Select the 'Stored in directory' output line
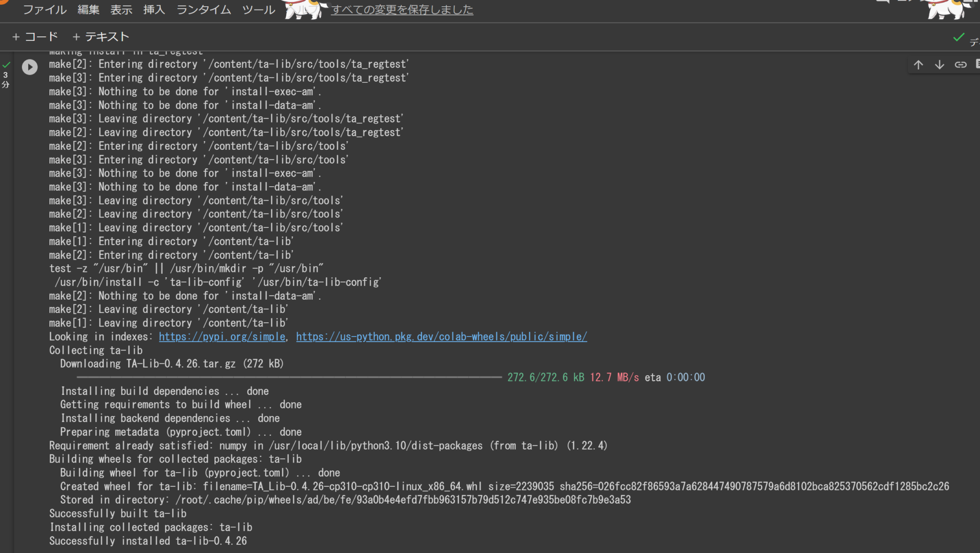This screenshot has width=980, height=553. pyautogui.click(x=345, y=500)
